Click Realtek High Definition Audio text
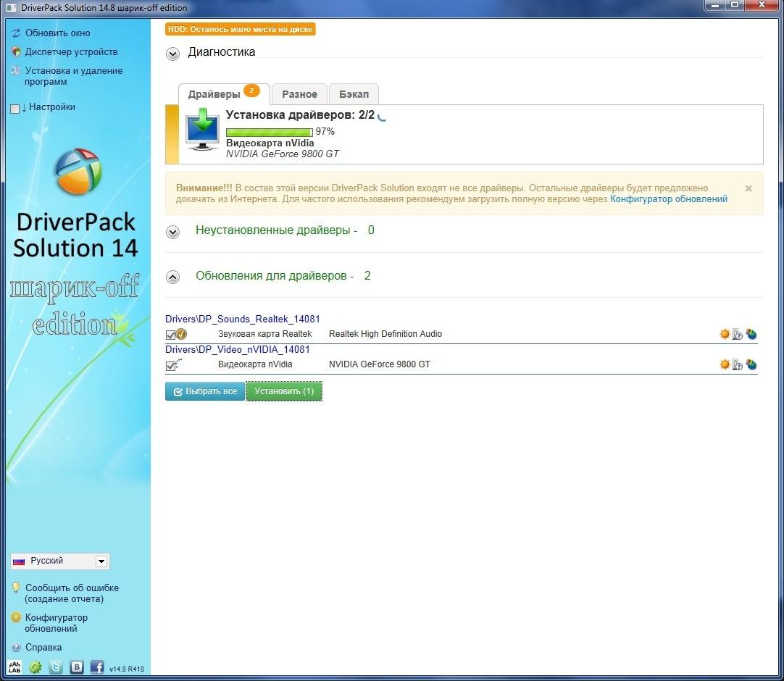The image size is (784, 681). pos(385,334)
